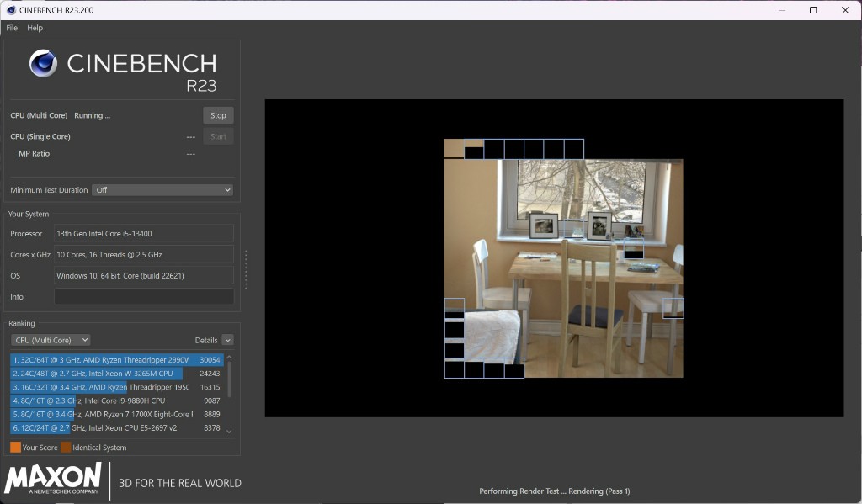Click the Identical System color swatch

(66, 448)
